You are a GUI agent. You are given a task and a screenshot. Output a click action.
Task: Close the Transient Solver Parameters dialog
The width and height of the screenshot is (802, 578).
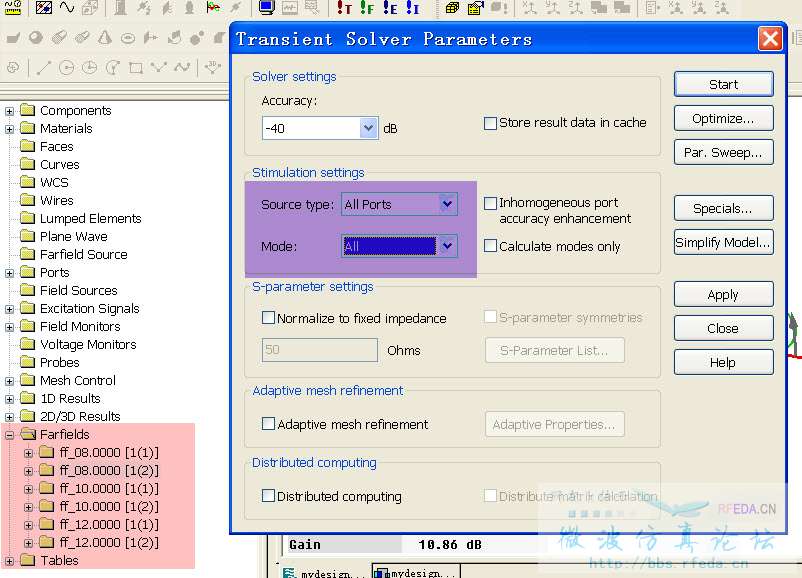pos(769,39)
